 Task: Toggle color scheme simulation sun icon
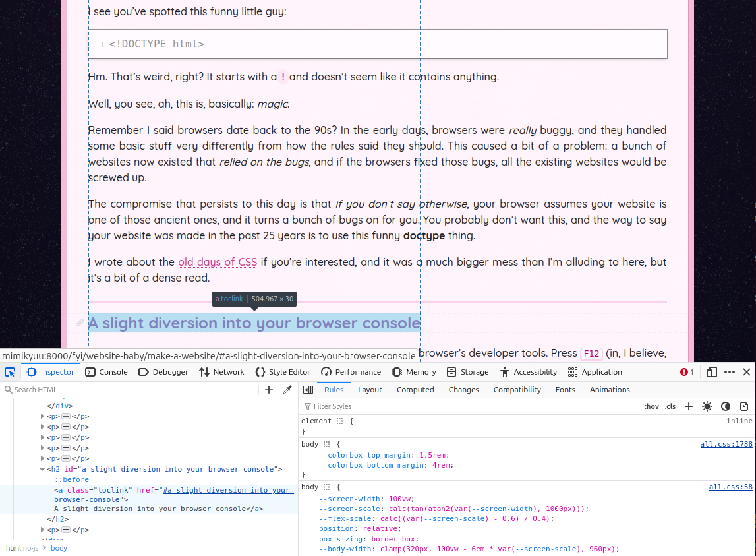[x=707, y=406]
